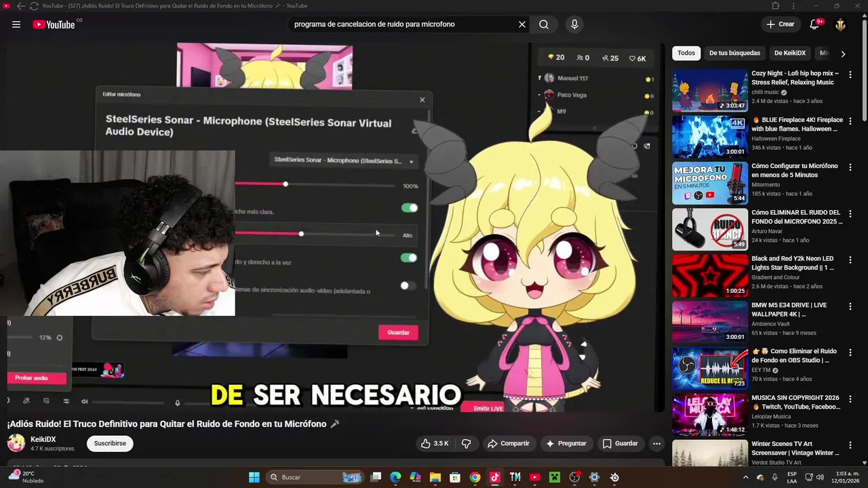The width and height of the screenshot is (868, 488).
Task: Open YouTube notifications bell
Action: [x=814, y=24]
